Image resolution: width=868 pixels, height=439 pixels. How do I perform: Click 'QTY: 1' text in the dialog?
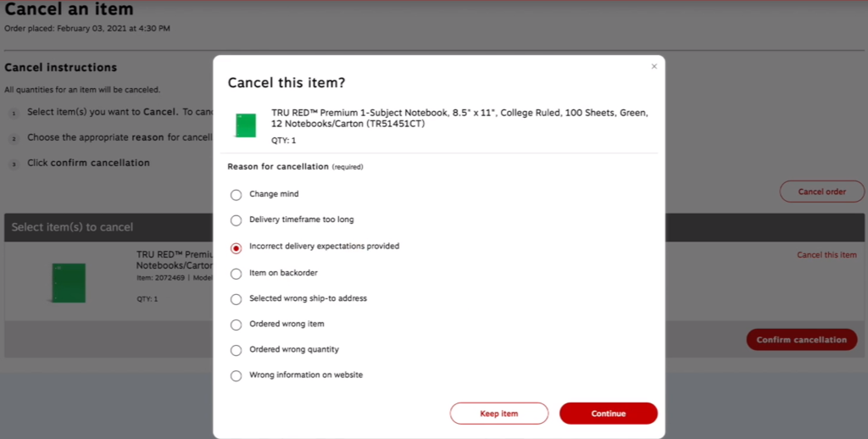[283, 141]
